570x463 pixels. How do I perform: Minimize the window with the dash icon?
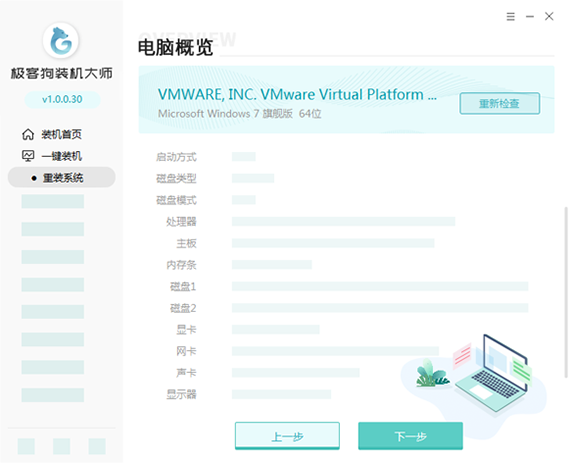[530, 16]
